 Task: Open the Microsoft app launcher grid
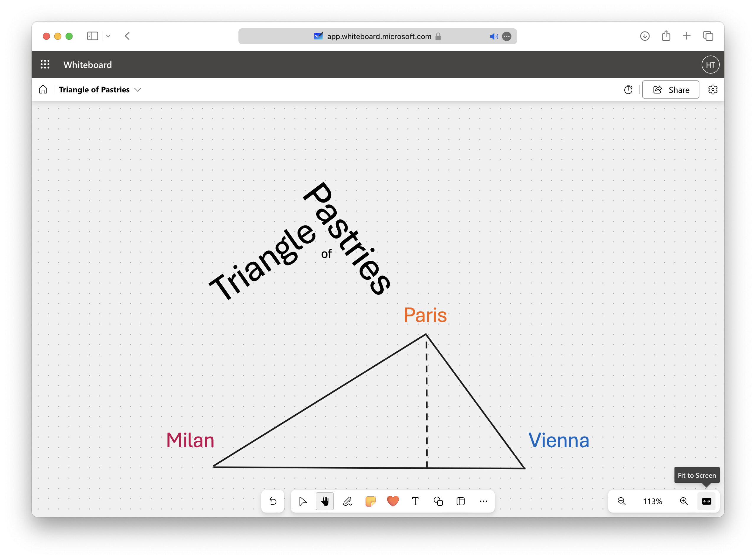pos(45,64)
